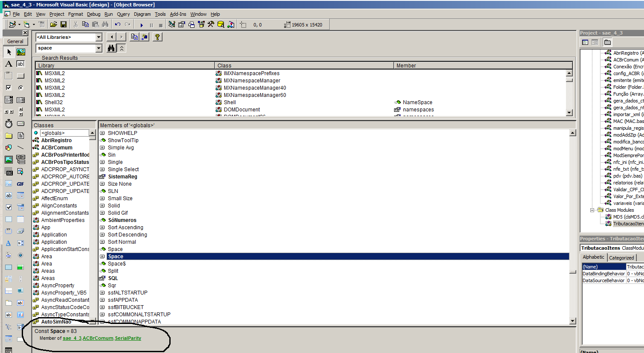
Task: Select the SóNumeros member
Action: [122, 220]
